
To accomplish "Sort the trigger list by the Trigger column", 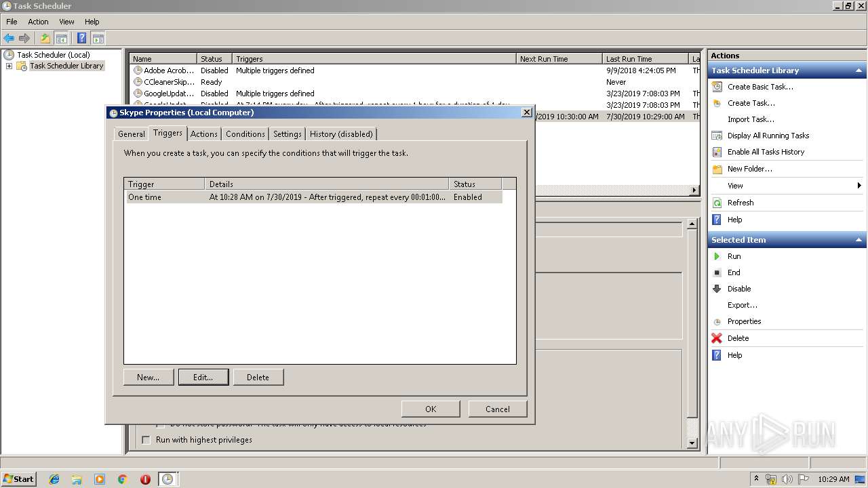I will point(165,184).
